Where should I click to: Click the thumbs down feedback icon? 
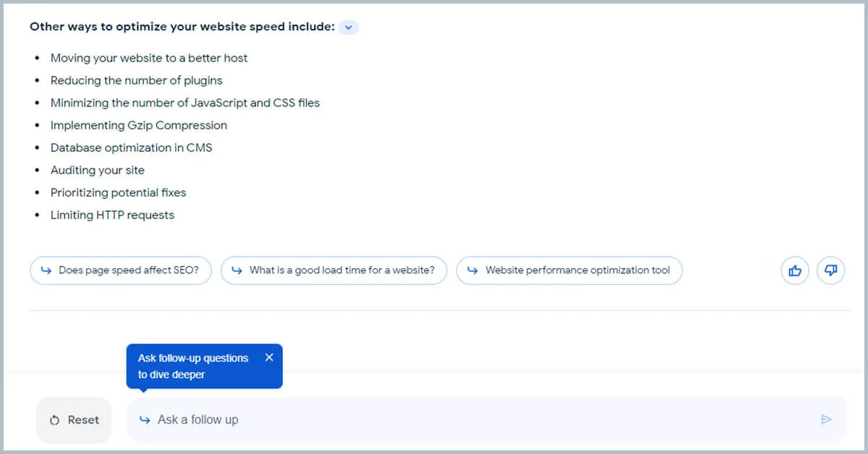point(831,271)
